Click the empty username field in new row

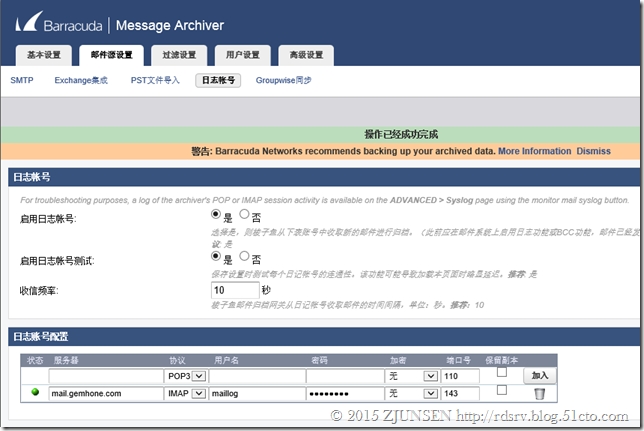[x=257, y=376]
